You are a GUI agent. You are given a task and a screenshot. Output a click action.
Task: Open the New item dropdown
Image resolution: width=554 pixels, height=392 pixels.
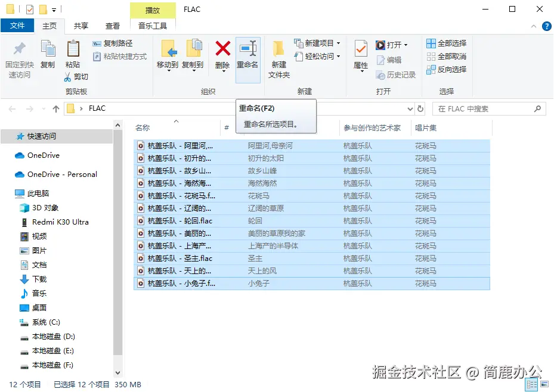pos(317,43)
